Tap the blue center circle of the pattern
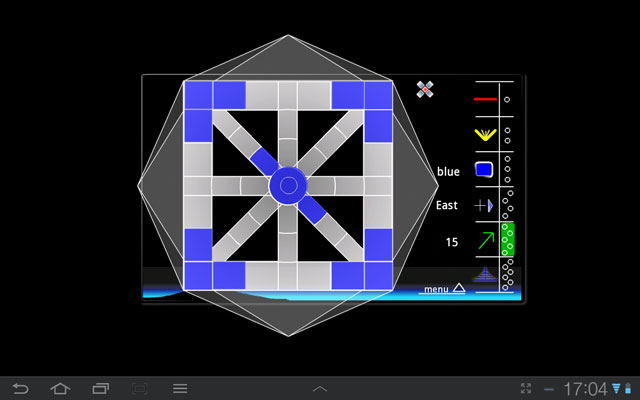The image size is (640, 400). pyautogui.click(x=289, y=186)
